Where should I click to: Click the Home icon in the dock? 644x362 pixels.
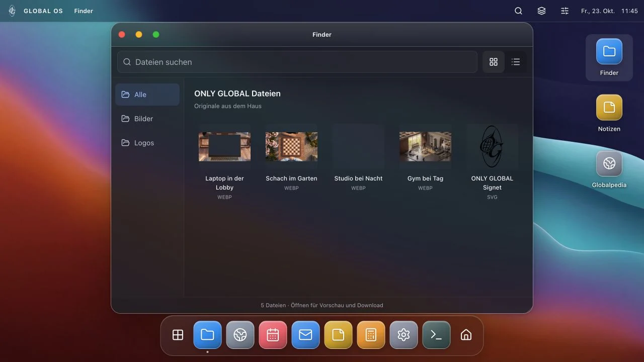(466, 335)
